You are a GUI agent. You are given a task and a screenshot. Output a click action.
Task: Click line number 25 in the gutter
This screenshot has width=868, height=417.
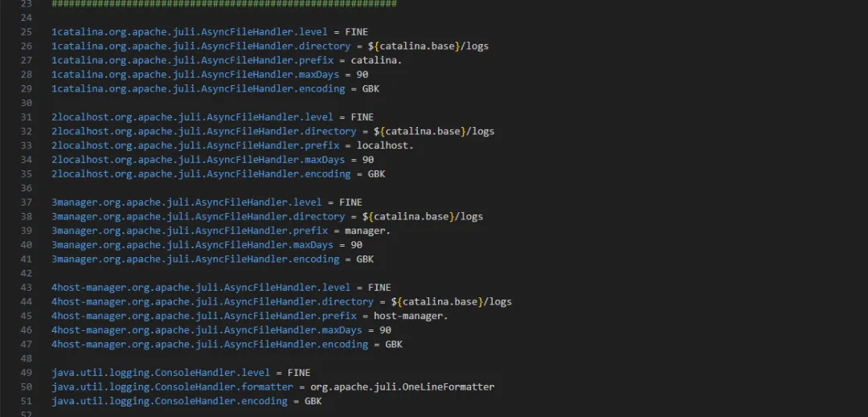point(26,32)
